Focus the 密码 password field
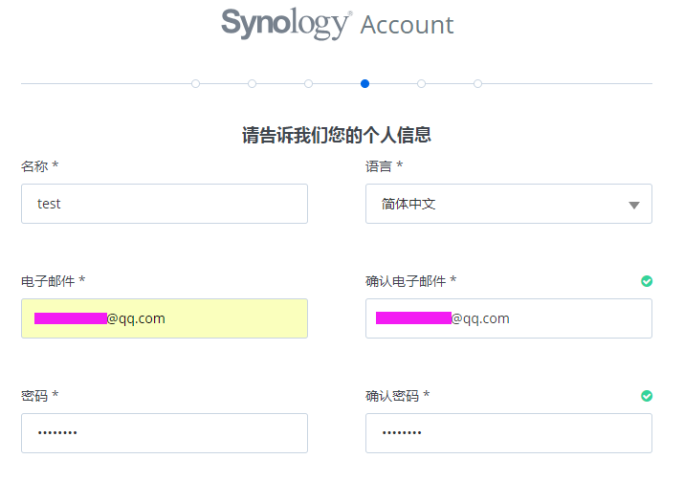The image size is (684, 481). [x=164, y=433]
